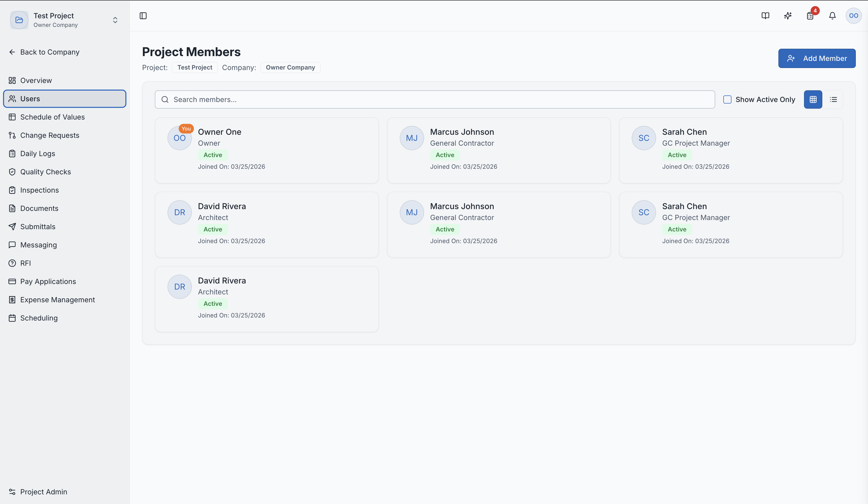Click Owner Company under Test Project title

pos(55,25)
